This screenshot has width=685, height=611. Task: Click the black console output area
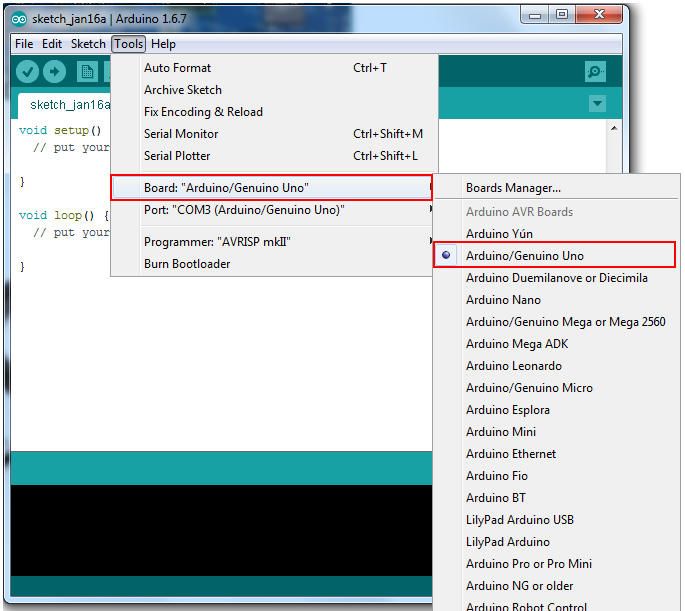click(x=221, y=530)
